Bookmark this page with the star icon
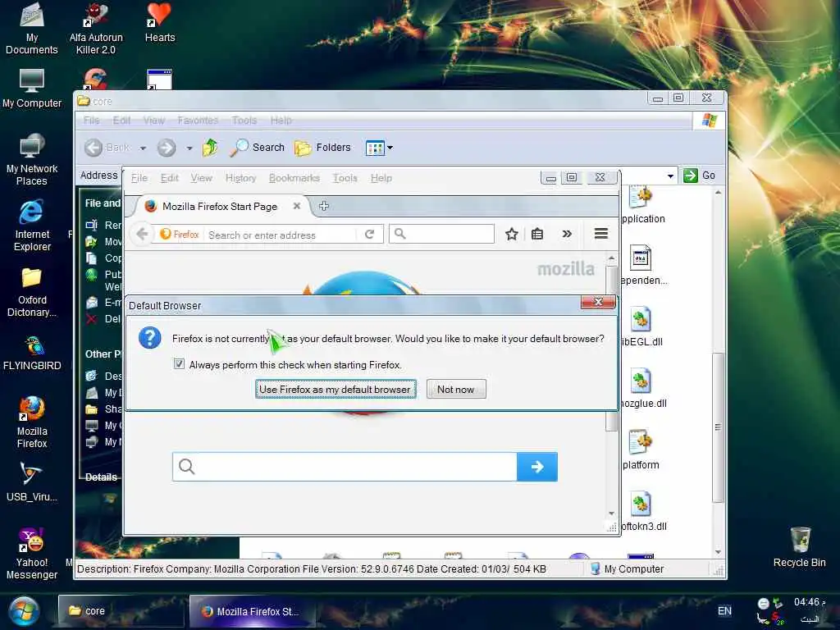 (x=512, y=234)
